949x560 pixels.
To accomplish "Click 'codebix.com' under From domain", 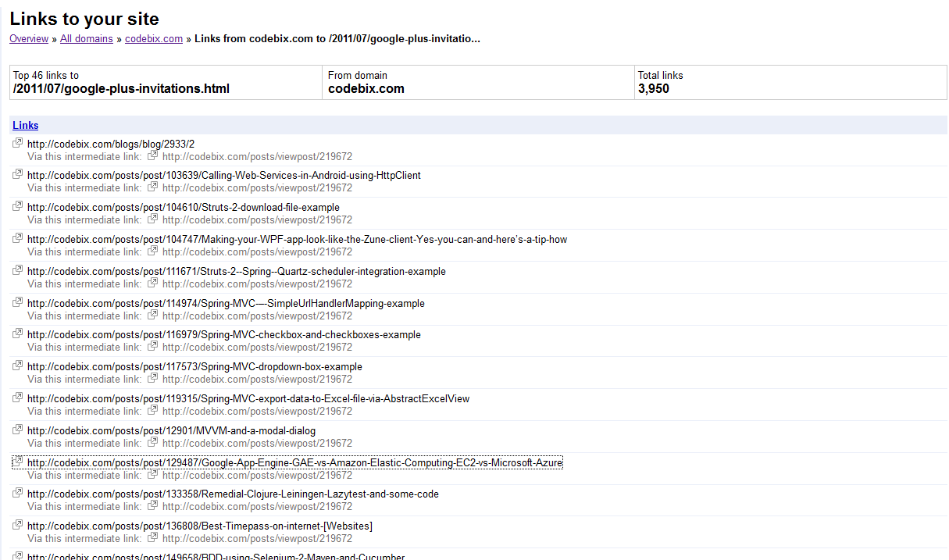I will (x=366, y=89).
